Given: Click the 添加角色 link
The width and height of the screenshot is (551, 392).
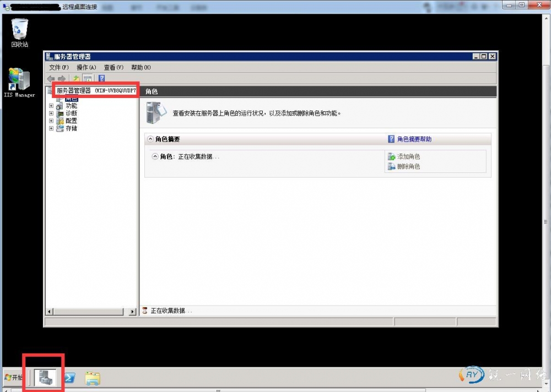Looking at the screenshot, I should tap(408, 157).
